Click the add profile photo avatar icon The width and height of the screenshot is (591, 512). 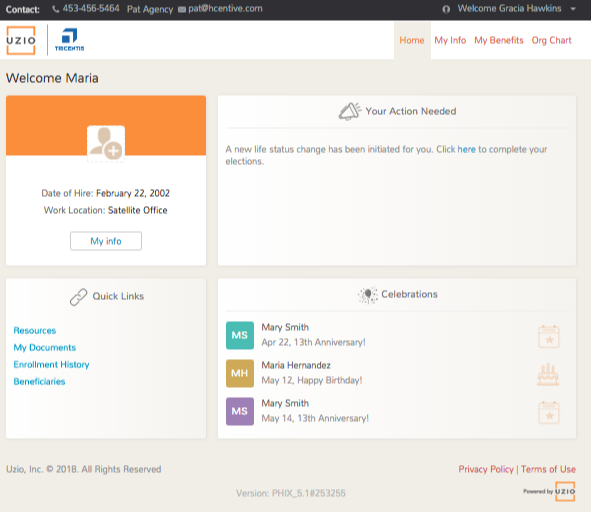point(106,144)
